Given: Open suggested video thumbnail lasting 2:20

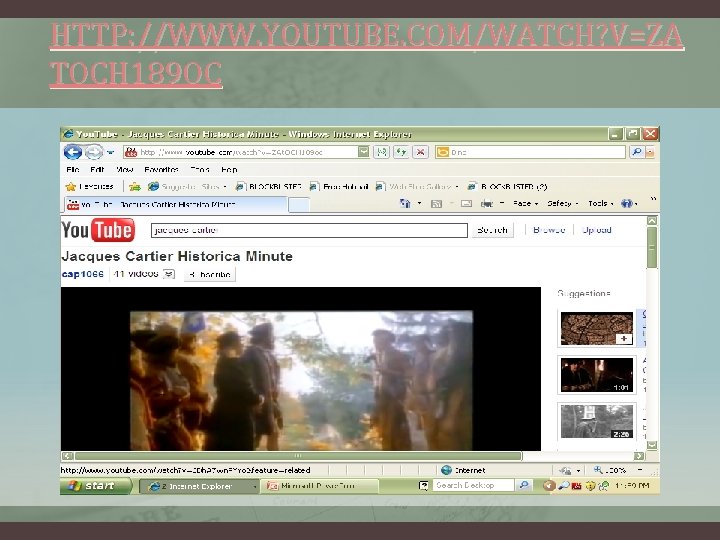Looking at the screenshot, I should (x=596, y=421).
